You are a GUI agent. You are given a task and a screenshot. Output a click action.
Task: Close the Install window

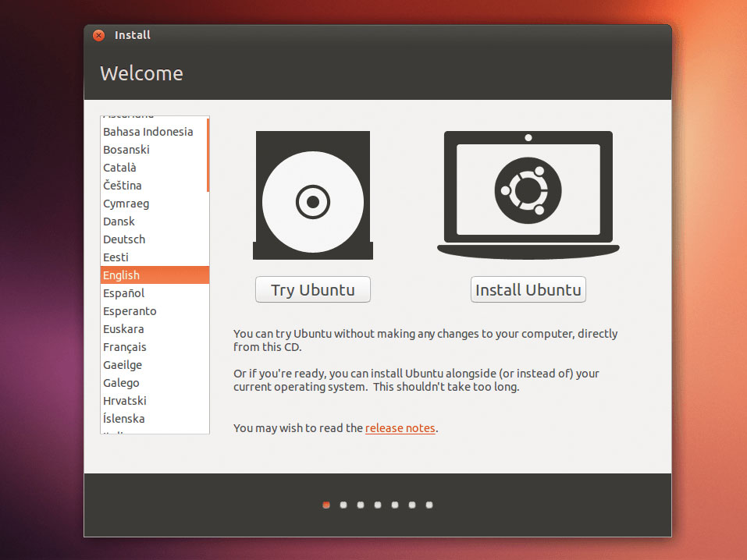coord(98,35)
